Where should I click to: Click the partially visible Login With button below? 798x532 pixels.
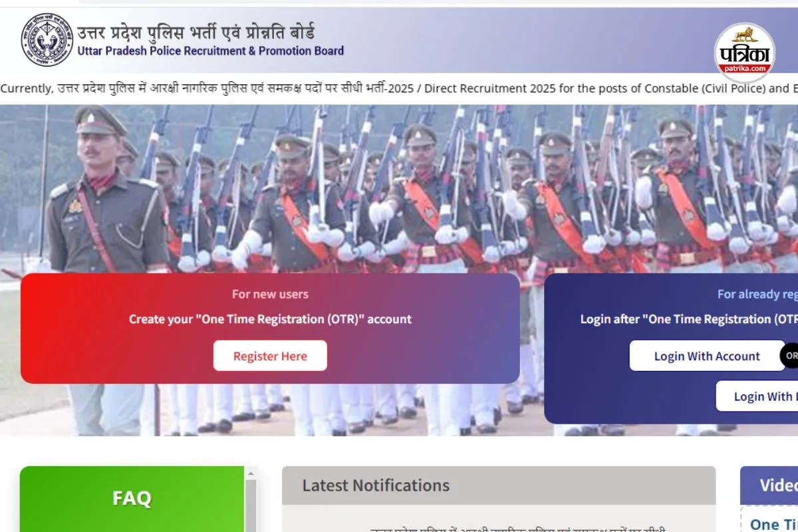[x=757, y=396]
